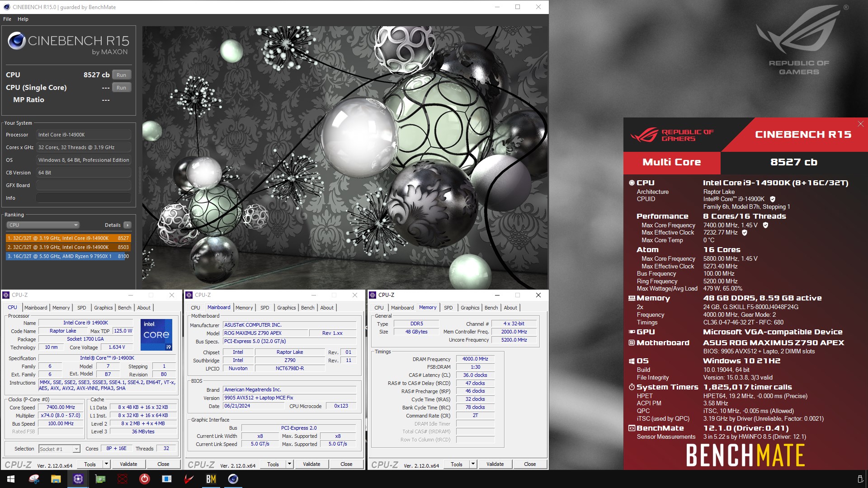Switch to SPD tab in Memory CPU-Z window
This screenshot has height=488, width=868.
[x=448, y=308]
